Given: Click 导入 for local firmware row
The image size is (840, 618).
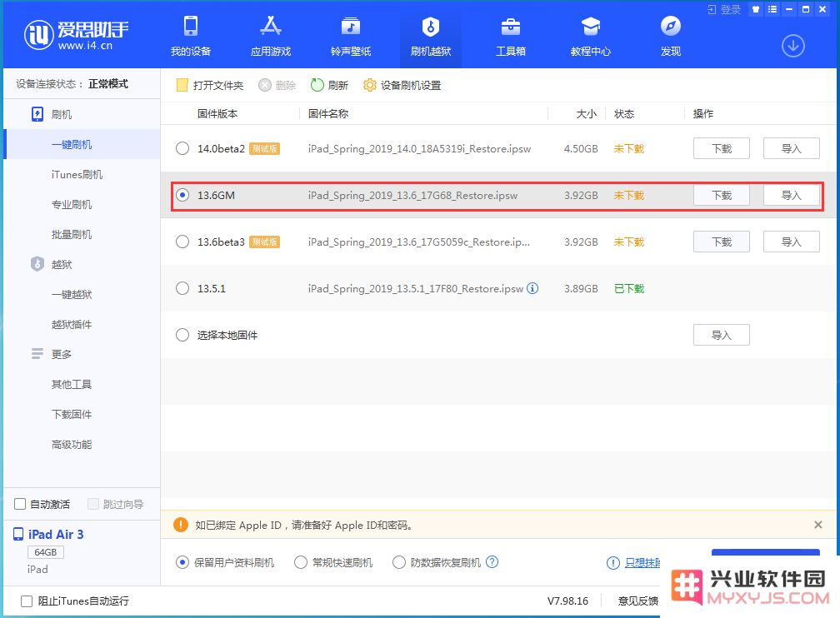Looking at the screenshot, I should 721,335.
